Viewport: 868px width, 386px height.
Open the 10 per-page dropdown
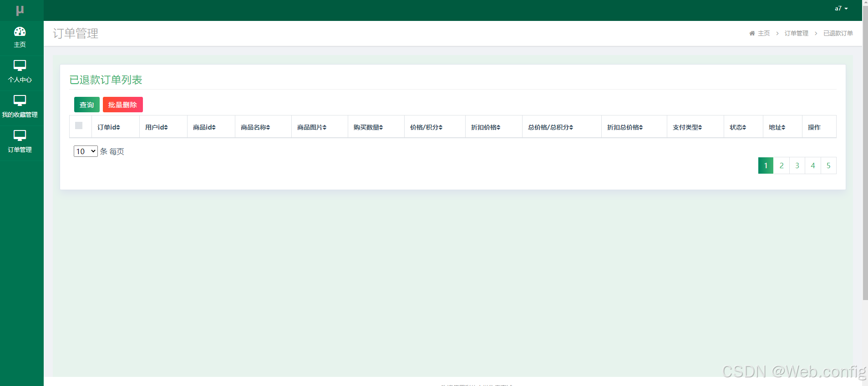(86, 151)
